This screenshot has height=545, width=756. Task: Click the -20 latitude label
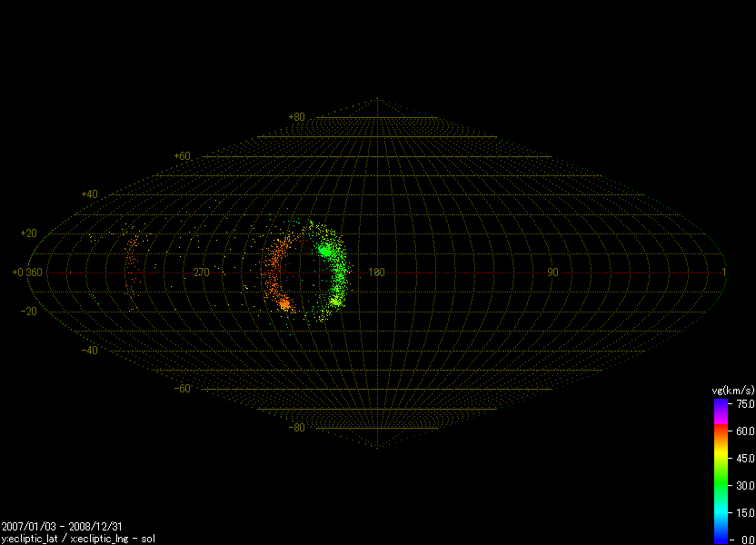[29, 312]
